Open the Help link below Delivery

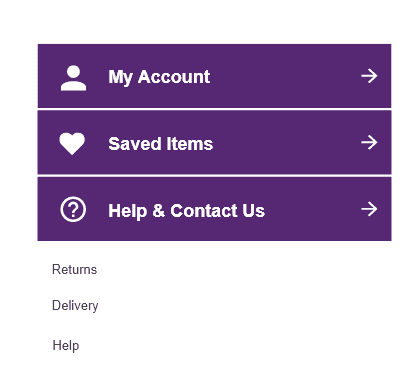66,345
